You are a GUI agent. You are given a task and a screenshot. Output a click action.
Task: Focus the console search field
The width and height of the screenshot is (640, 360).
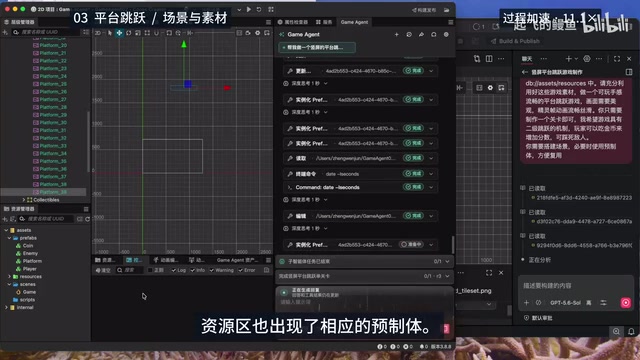pos(130,270)
